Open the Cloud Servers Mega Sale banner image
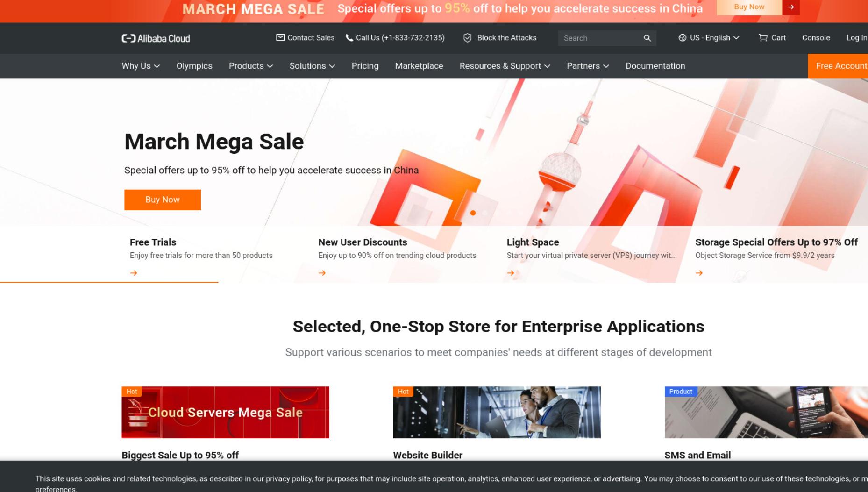 coord(225,412)
